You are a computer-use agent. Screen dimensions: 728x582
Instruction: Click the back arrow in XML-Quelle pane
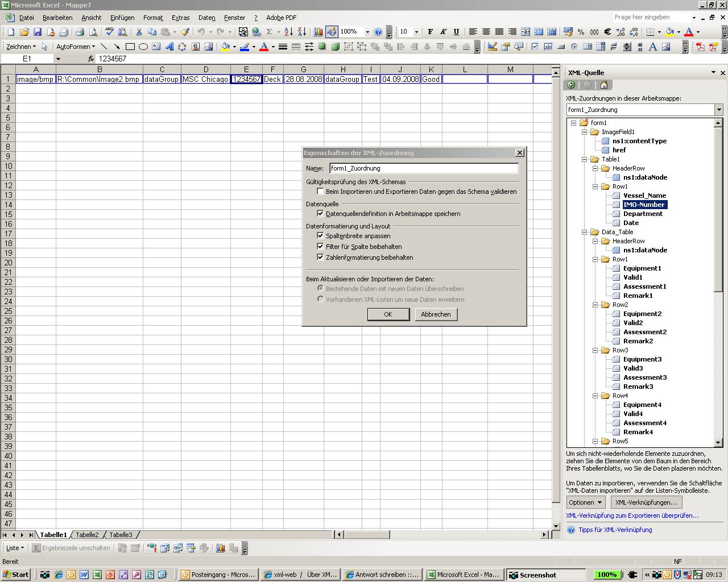coord(571,85)
